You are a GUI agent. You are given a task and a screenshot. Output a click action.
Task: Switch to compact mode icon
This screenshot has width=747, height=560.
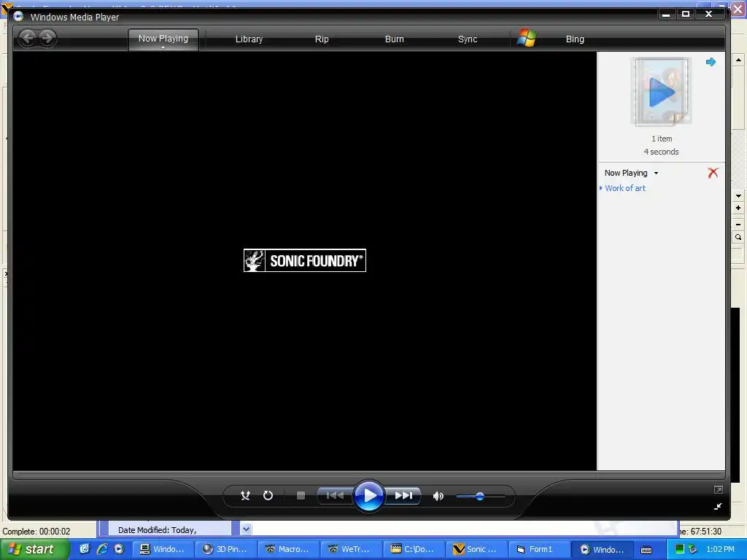click(x=718, y=507)
